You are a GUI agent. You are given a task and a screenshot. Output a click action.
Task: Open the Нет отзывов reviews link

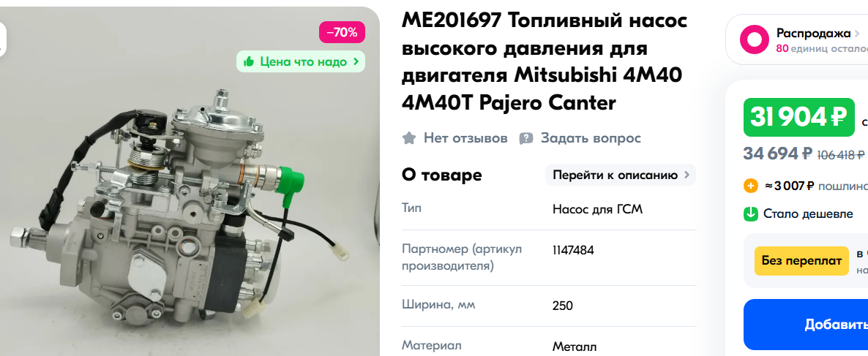click(465, 138)
